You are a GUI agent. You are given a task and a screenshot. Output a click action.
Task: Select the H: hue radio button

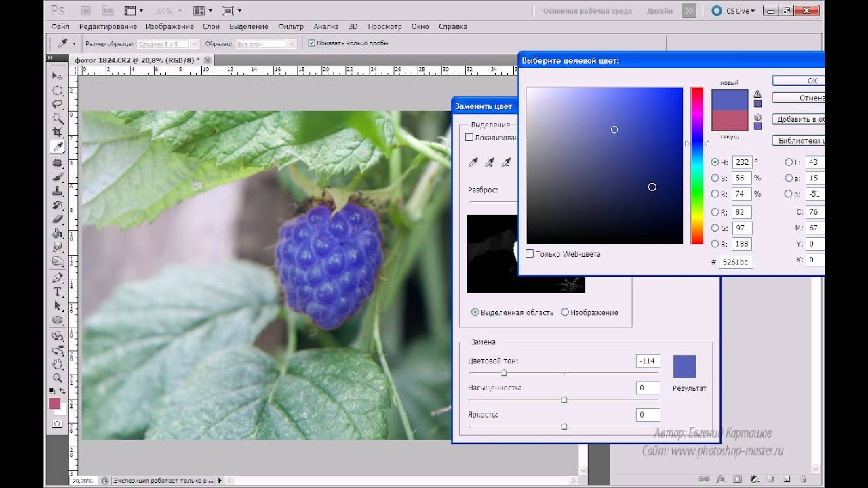point(715,162)
